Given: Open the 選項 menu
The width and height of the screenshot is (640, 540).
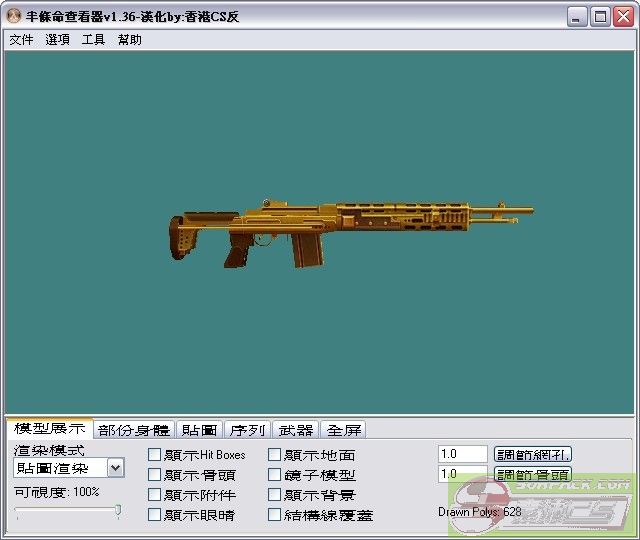Looking at the screenshot, I should pyautogui.click(x=57, y=40).
